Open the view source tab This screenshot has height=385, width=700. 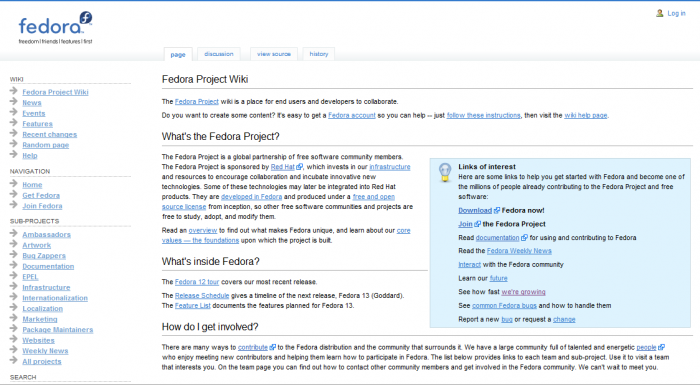click(x=274, y=54)
